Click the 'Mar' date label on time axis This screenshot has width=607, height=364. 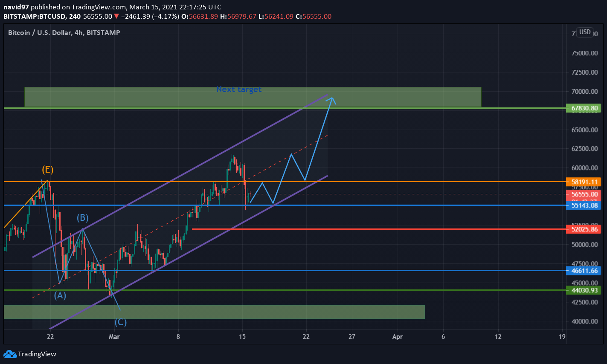(x=114, y=337)
